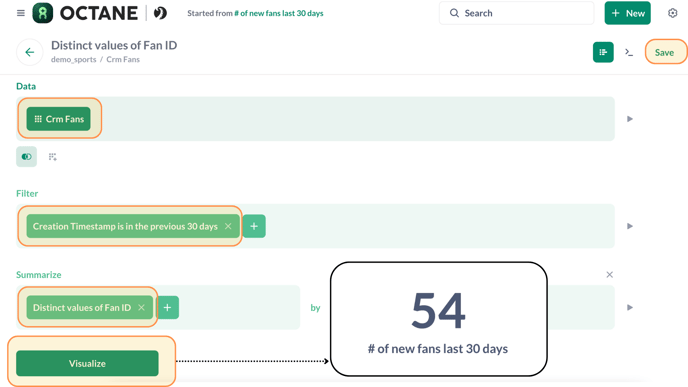Open the settings gear icon
Image resolution: width=688 pixels, height=387 pixels.
tap(672, 13)
